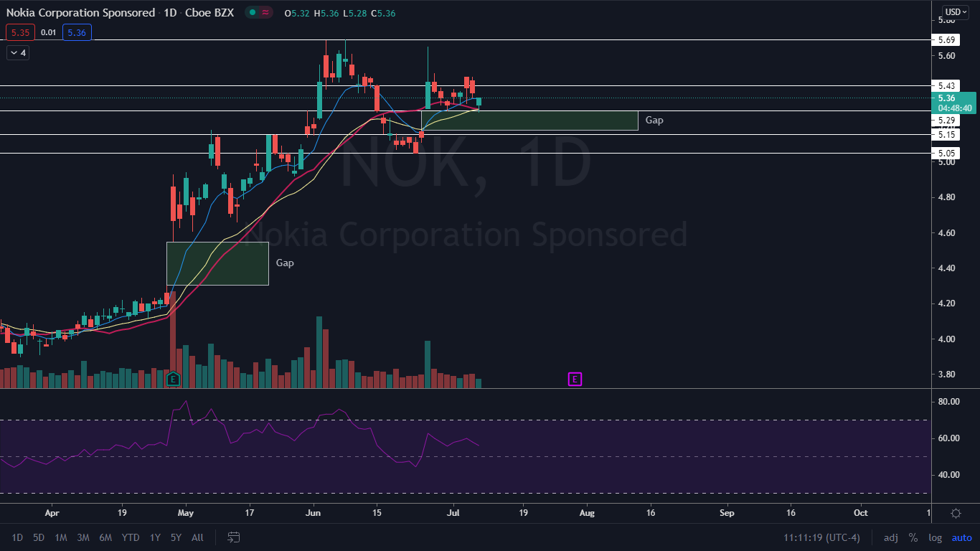Select the All time range
980x551 pixels.
tap(197, 537)
